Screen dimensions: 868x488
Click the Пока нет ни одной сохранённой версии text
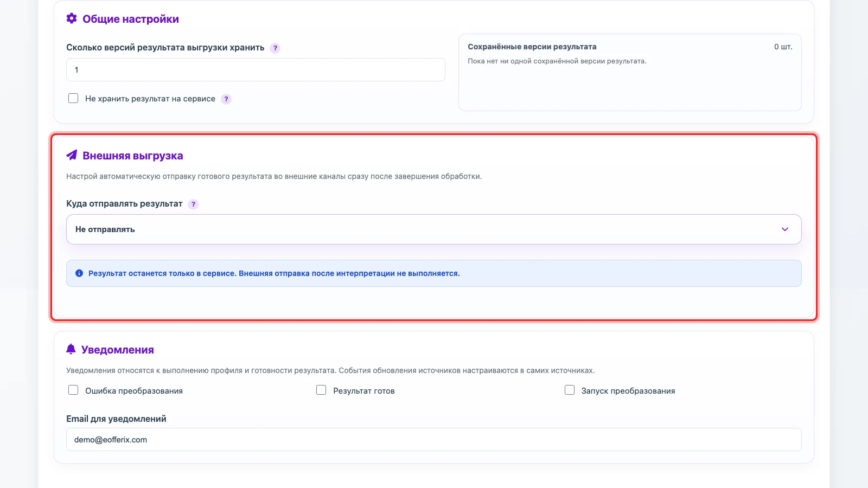[x=557, y=61]
